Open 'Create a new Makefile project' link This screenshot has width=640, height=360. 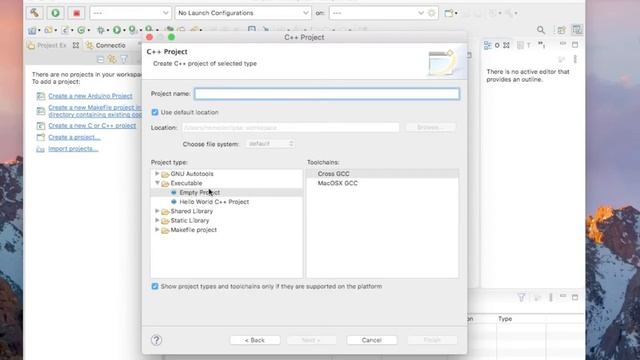[95, 111]
